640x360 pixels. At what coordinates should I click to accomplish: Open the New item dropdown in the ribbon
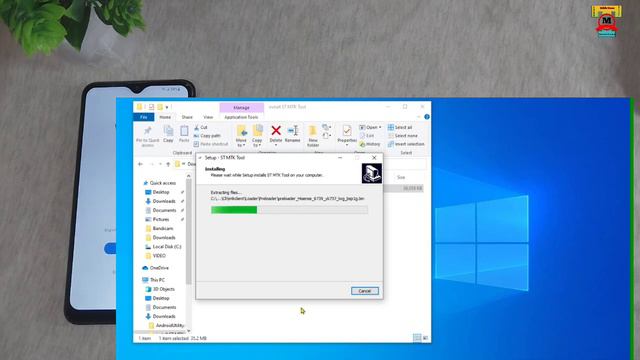[x=327, y=127]
